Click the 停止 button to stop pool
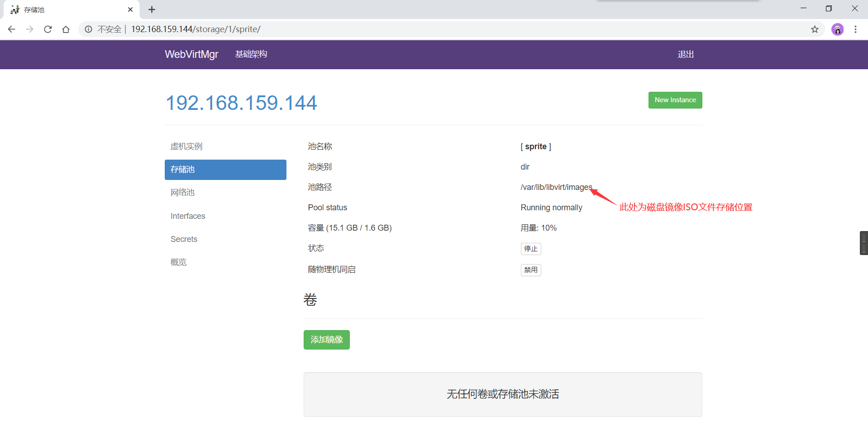The height and width of the screenshot is (435, 868). [531, 249]
